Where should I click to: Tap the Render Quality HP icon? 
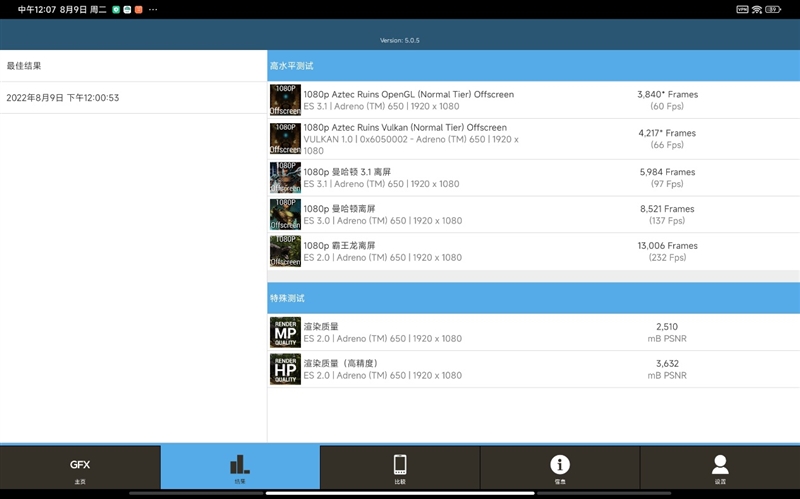pyautogui.click(x=285, y=369)
